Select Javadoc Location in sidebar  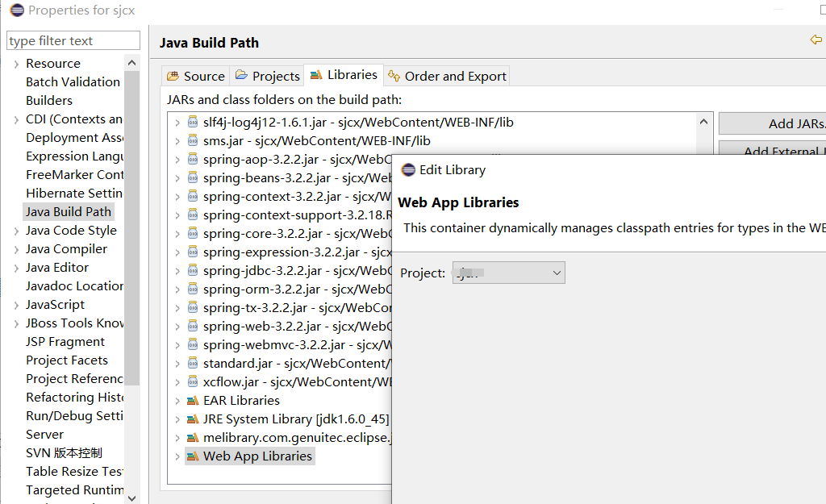point(74,286)
